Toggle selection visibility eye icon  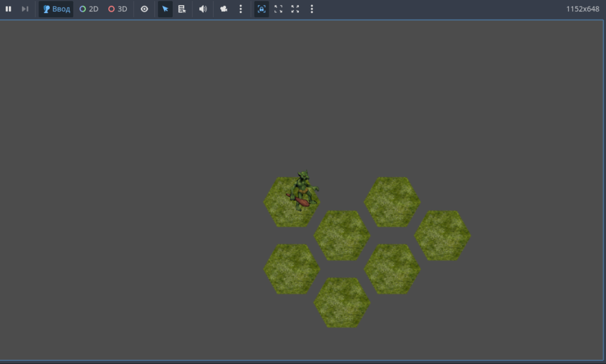point(144,9)
